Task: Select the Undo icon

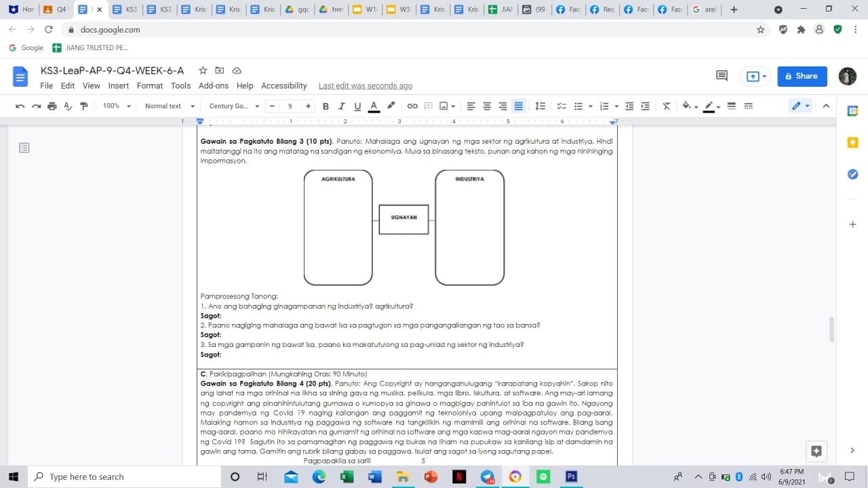Action: click(20, 106)
